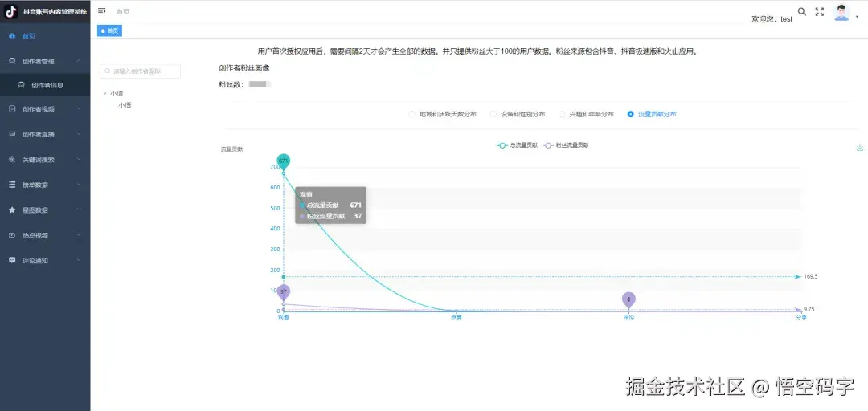Click the 点赞 x-axis label
The width and height of the screenshot is (868, 411).
pos(456,318)
